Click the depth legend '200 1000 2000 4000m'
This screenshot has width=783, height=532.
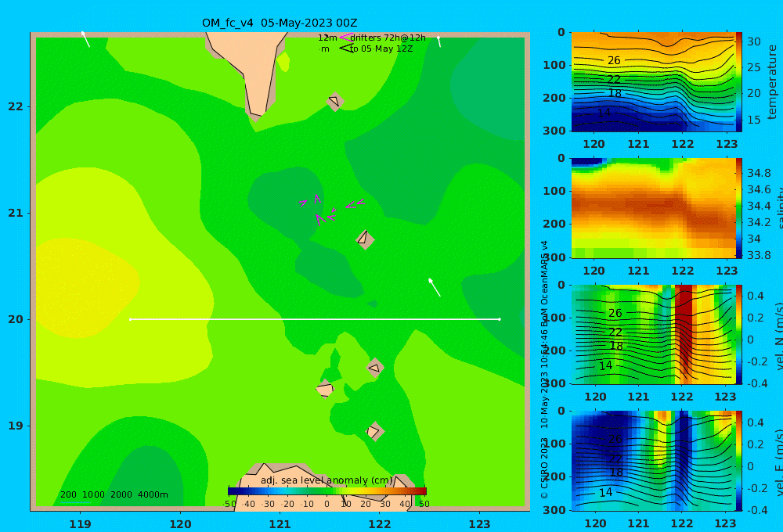point(114,494)
